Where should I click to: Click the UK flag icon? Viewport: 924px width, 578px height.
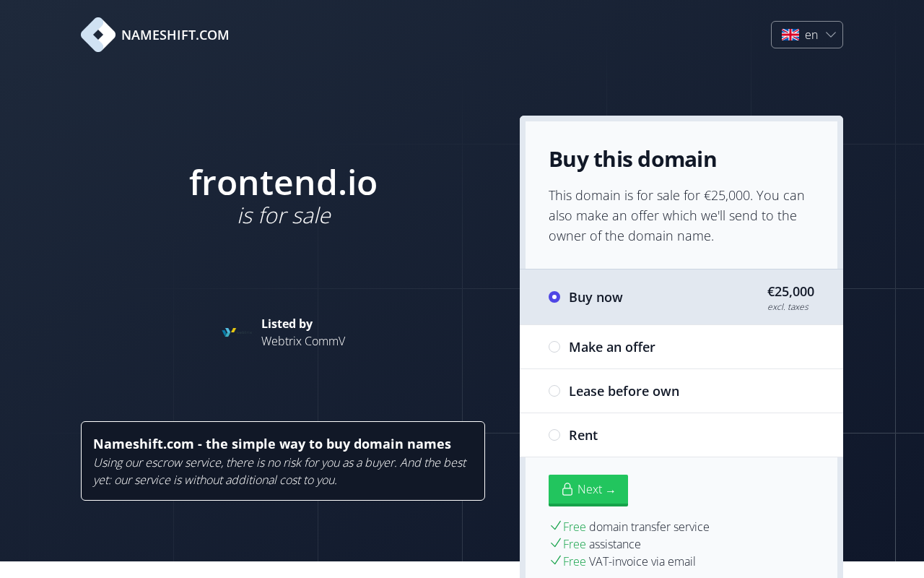[790, 35]
